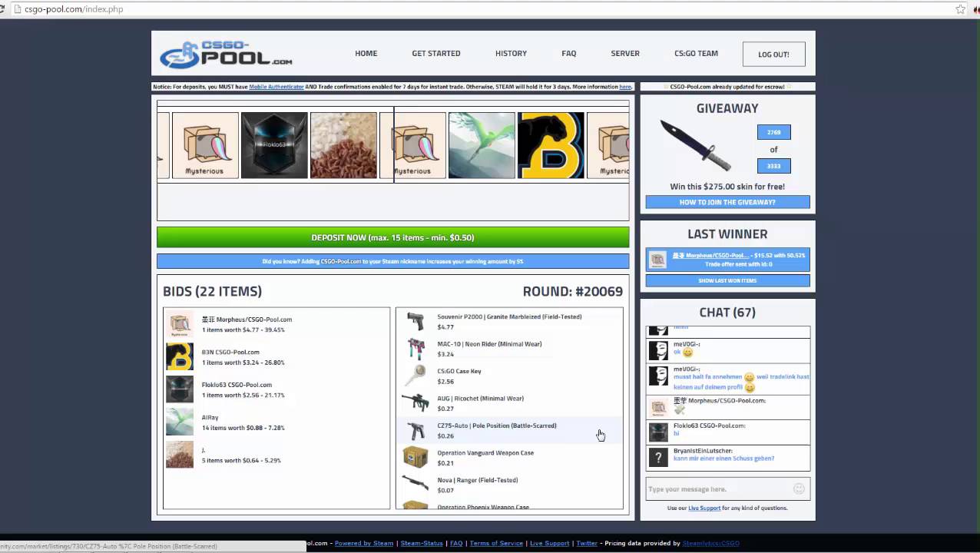Click the Nova Ranger weapon icon
Screen dimensions: 980x553
[416, 485]
